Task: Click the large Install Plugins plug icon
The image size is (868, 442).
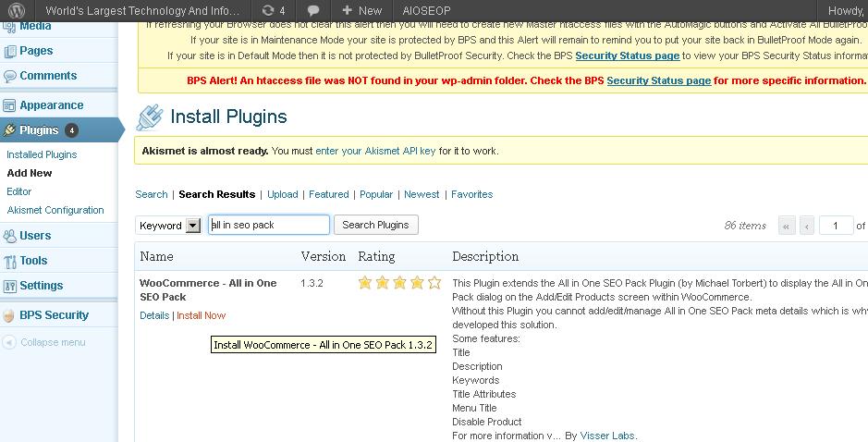Action: 150,117
